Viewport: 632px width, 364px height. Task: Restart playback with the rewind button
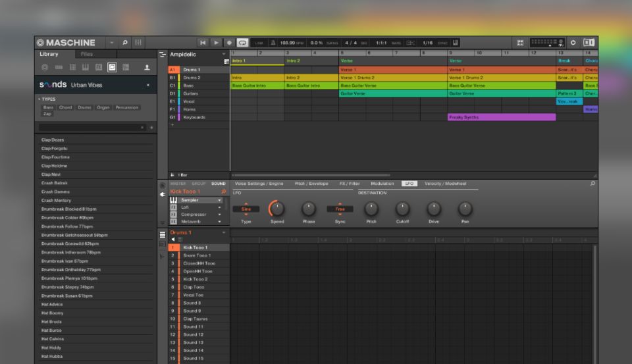point(203,42)
